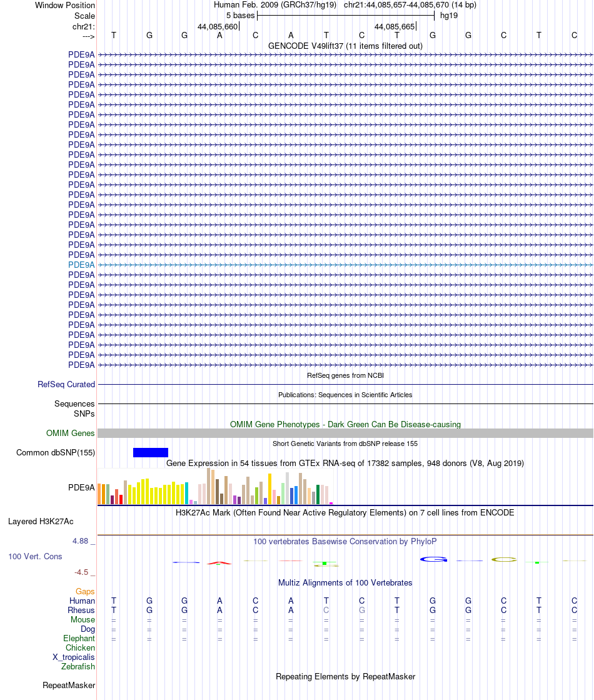This screenshot has height=700, width=594.
Task: Click the light-blue highlighted PDE9A transcript label
Action: point(81,265)
